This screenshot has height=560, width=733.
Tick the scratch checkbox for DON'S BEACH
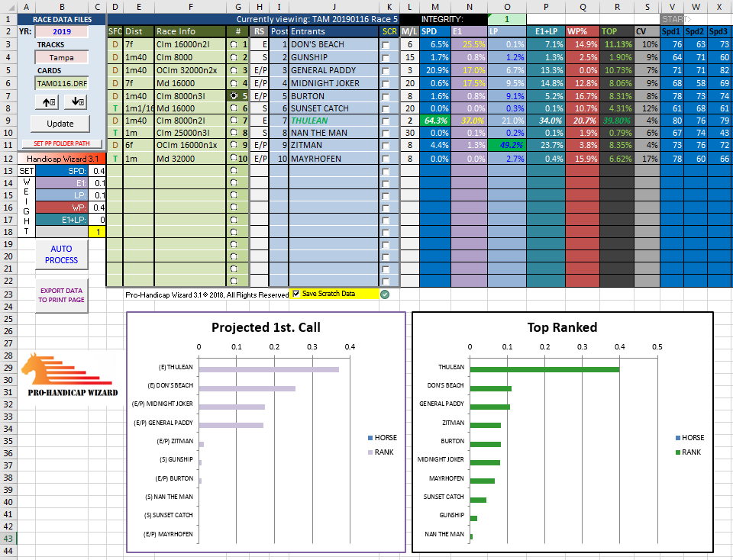pos(386,45)
